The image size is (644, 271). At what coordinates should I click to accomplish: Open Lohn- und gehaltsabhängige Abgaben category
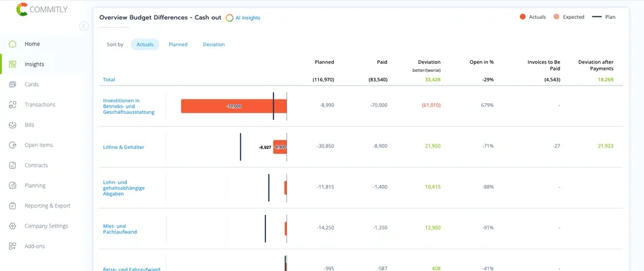click(x=124, y=188)
